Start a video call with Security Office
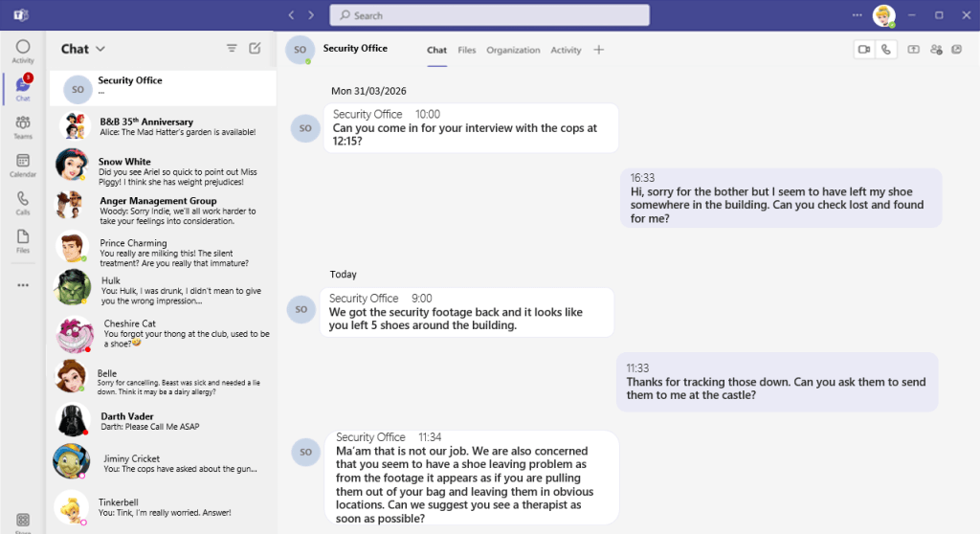Image resolution: width=980 pixels, height=534 pixels. tap(864, 50)
